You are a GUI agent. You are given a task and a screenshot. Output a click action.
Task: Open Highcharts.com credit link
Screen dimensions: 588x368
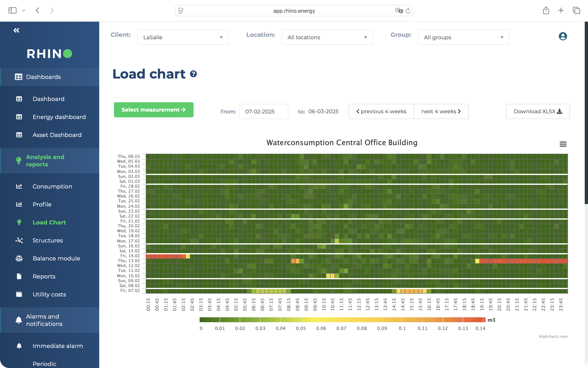[553, 336]
